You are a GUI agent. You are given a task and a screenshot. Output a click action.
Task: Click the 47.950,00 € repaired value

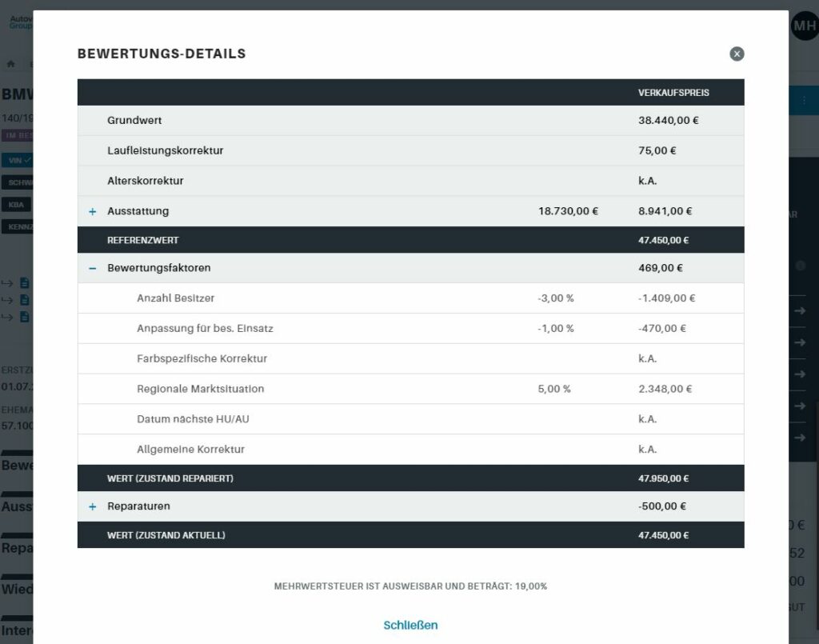[663, 478]
